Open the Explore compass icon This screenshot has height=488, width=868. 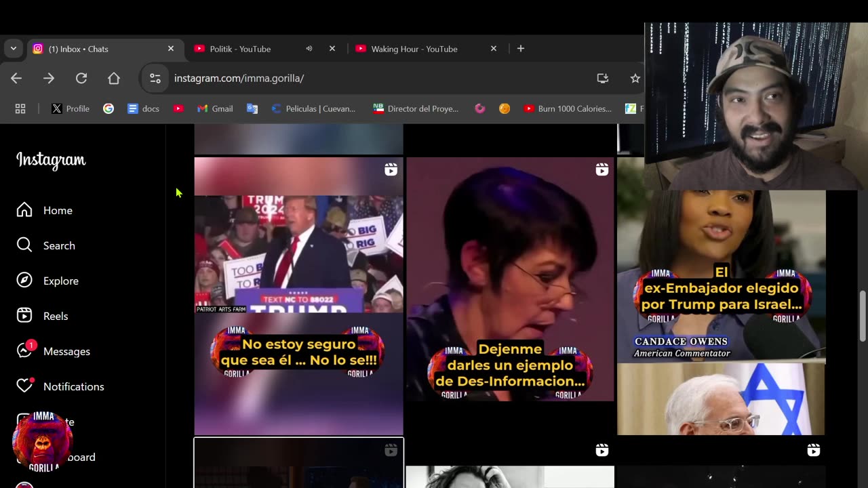(x=24, y=281)
